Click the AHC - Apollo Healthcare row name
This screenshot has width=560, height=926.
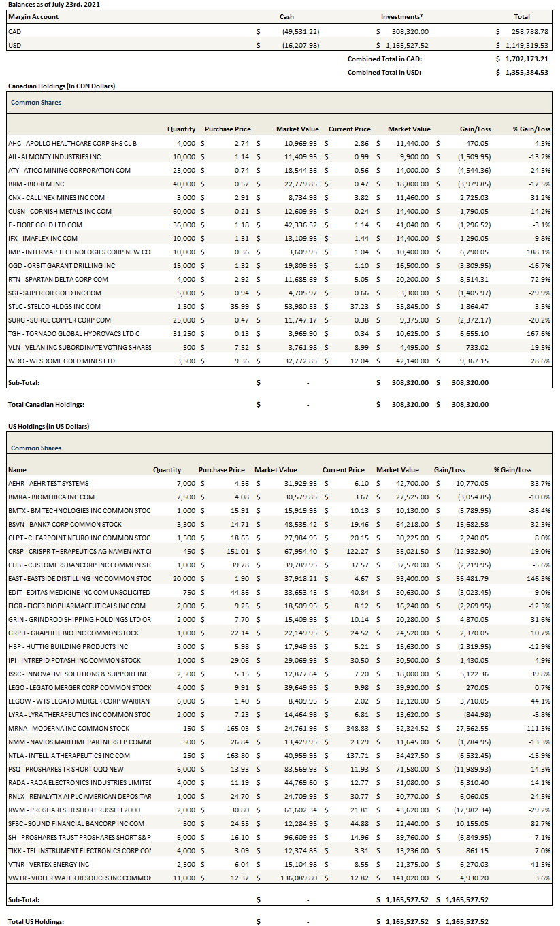click(72, 144)
